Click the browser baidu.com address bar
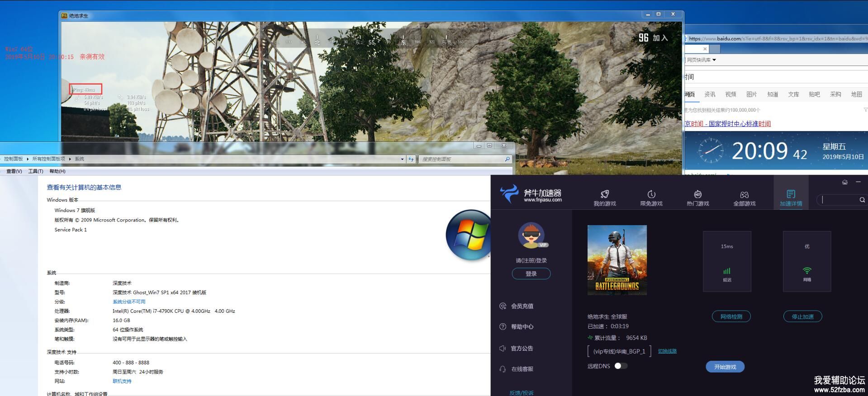Viewport: 868px width, 396px height. [776, 38]
